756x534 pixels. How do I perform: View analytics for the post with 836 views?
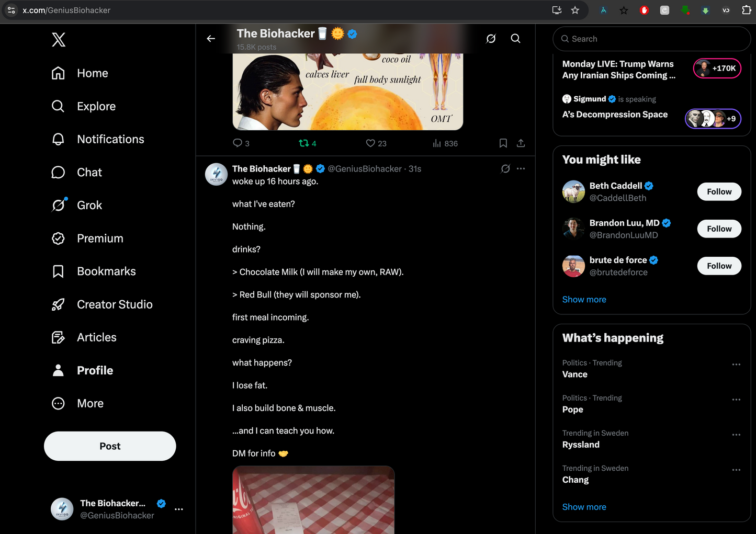(445, 143)
